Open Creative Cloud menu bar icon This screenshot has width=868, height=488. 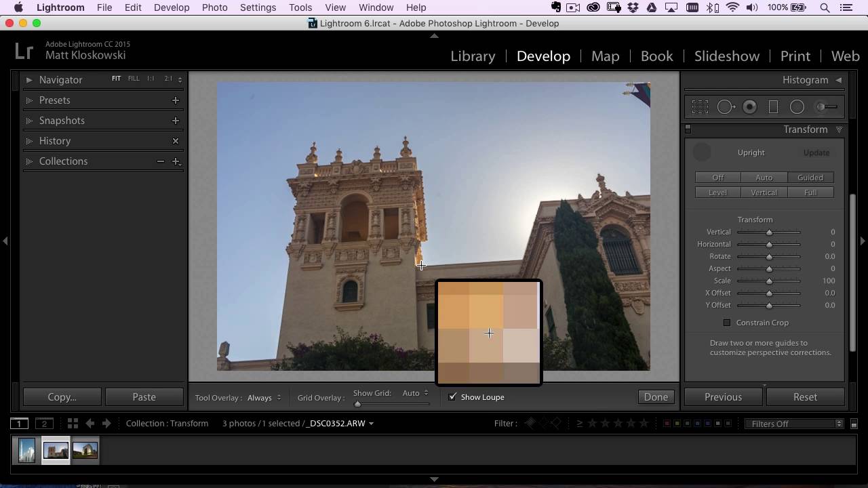point(593,7)
